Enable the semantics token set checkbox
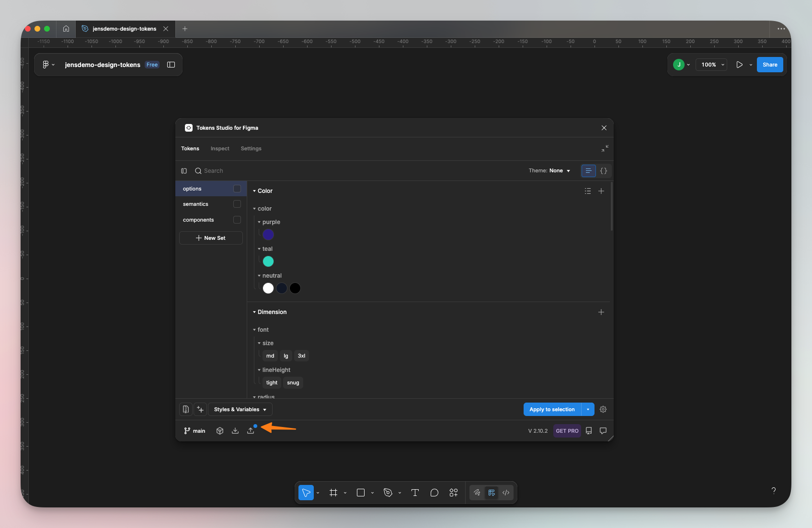Image resolution: width=812 pixels, height=528 pixels. pos(237,204)
